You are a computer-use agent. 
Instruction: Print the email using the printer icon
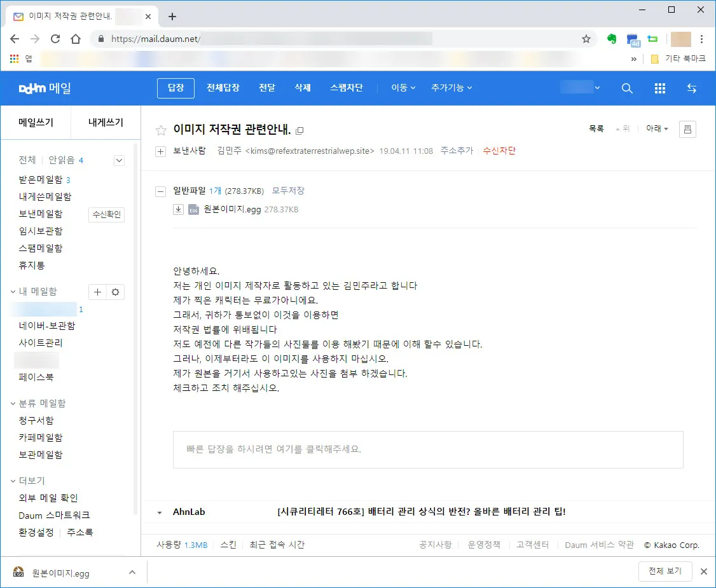687,129
